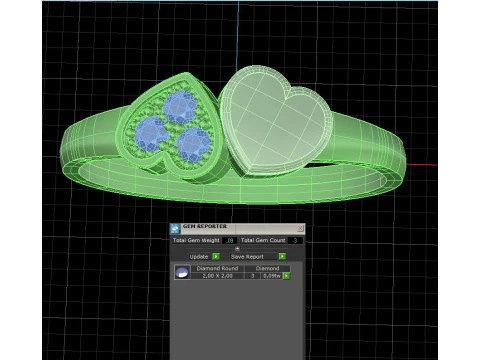Click the '0.09tw' weight cell
This screenshot has height=360, width=480.
(x=272, y=276)
